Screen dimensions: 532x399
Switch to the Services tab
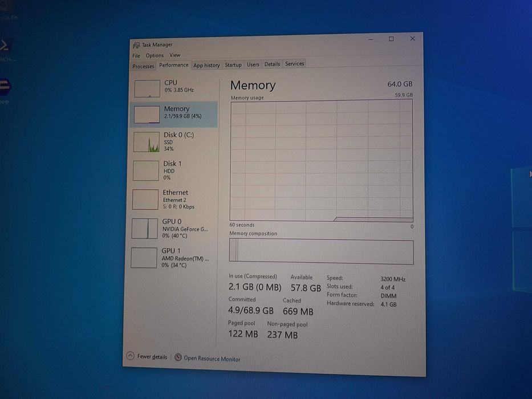[294, 64]
